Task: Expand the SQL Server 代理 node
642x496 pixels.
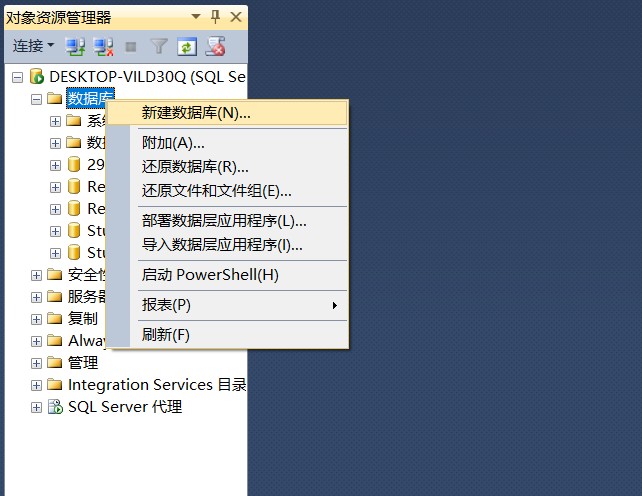Action: (36, 408)
